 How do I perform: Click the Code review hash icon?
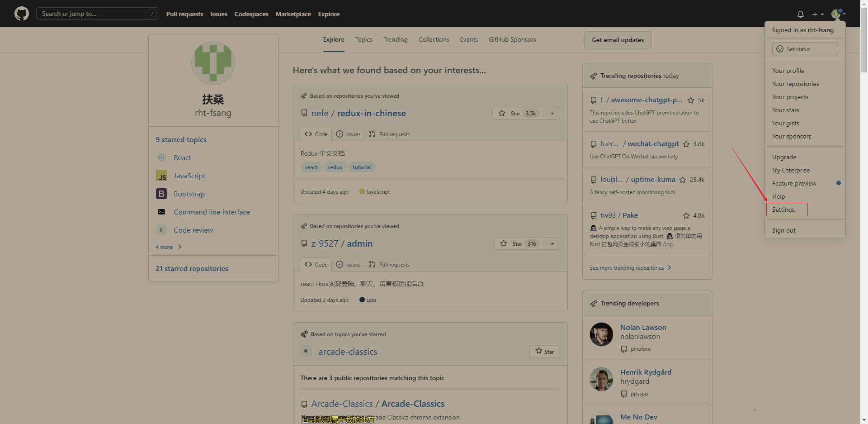(x=161, y=230)
